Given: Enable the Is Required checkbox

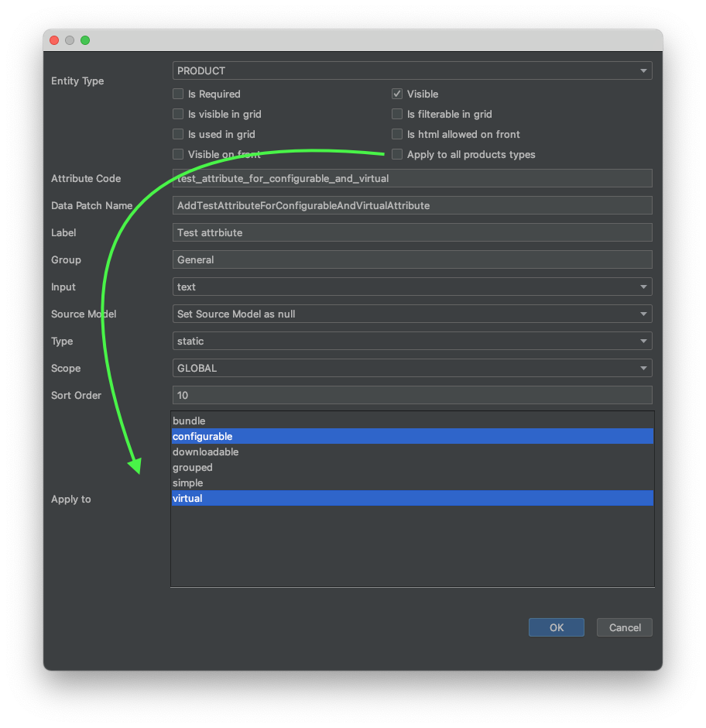Looking at the screenshot, I should pyautogui.click(x=178, y=94).
